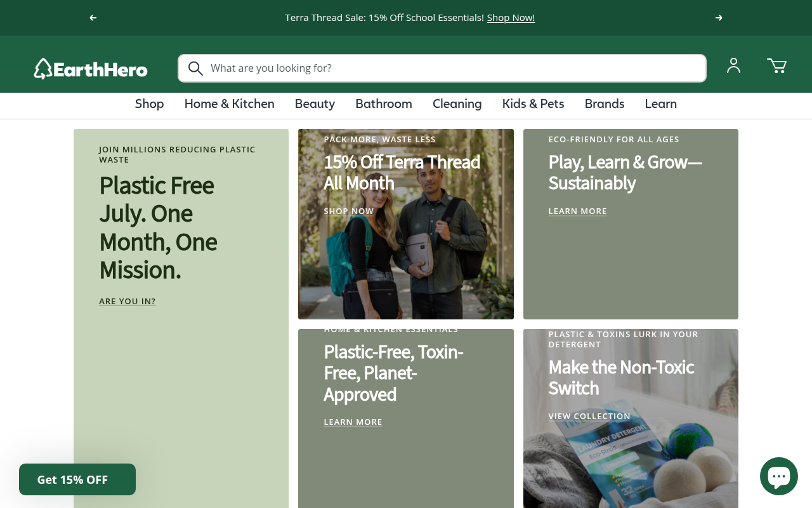Screen dimensions: 812x508
Task: Click 'LEARN MORE' under Plastic-Free, Toxin-Free
Action: [x=353, y=422]
